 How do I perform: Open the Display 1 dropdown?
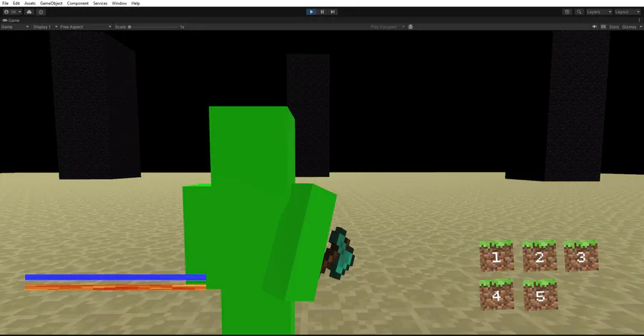[45, 27]
